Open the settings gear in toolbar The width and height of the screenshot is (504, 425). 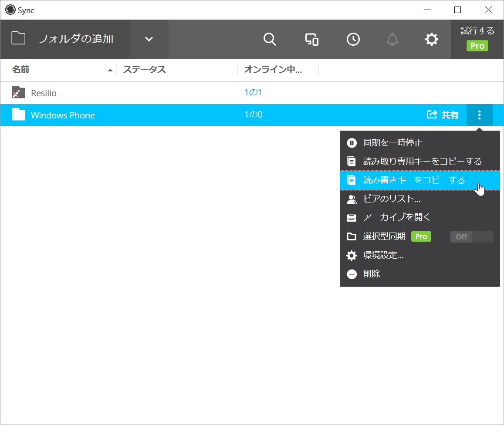pos(431,39)
